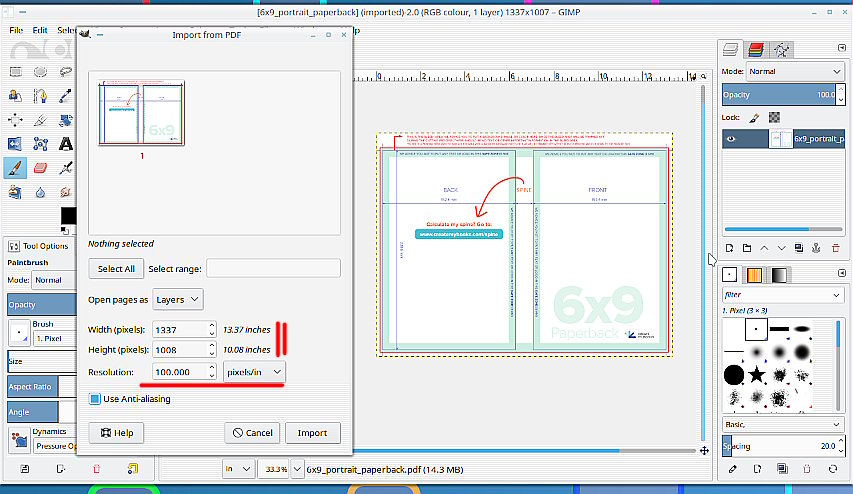Switch to the Paths tab

point(782,50)
